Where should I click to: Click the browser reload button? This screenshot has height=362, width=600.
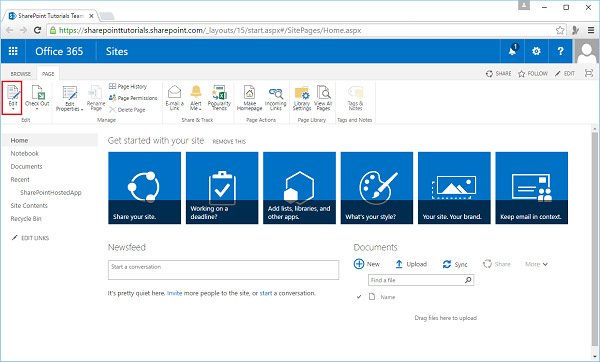pyautogui.click(x=37, y=30)
